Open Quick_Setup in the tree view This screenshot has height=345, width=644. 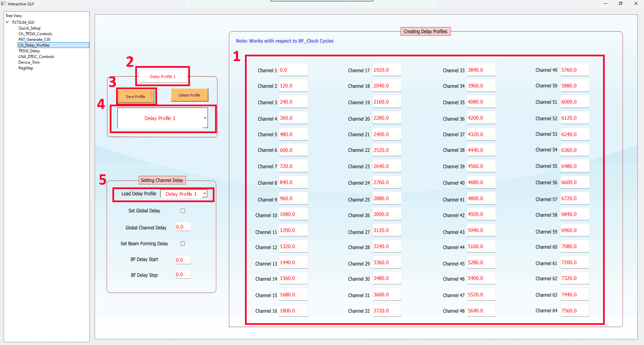click(x=30, y=28)
